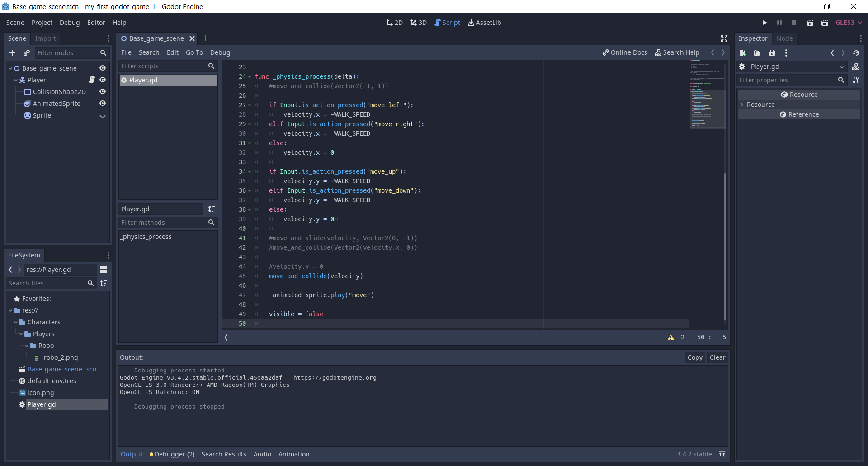Collapse the scripts panel
Screen dimensions: 868x466
pyautogui.click(x=226, y=338)
